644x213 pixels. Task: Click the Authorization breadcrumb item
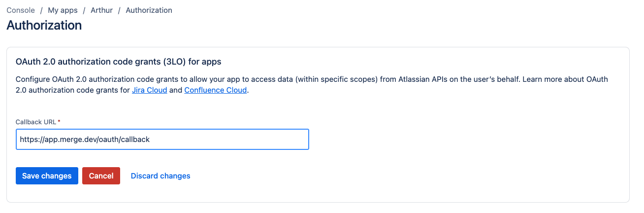[149, 10]
